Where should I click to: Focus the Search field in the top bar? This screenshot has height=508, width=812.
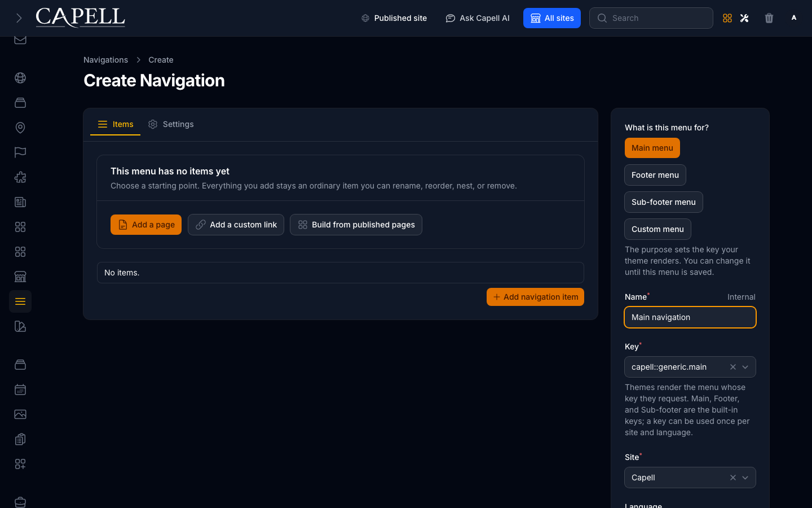coord(651,18)
